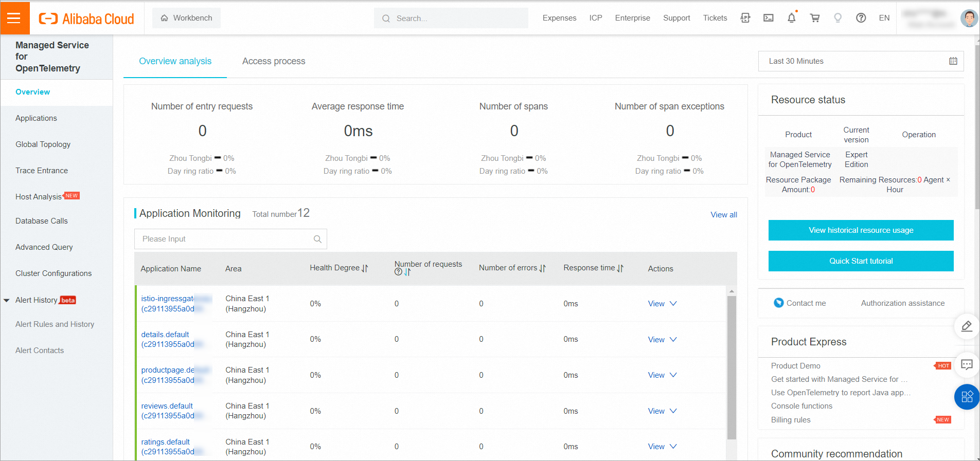The image size is (980, 461).
Task: Click the magnifier in application search box
Action: point(317,239)
